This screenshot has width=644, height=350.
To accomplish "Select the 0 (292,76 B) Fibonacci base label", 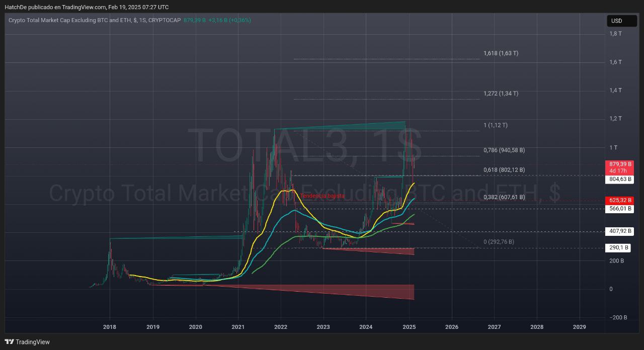I will [x=499, y=242].
